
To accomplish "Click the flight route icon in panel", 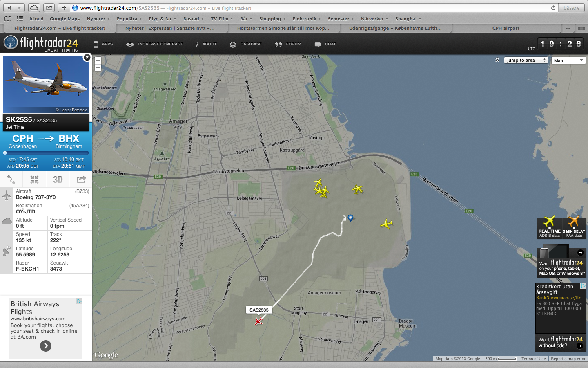I will click(x=11, y=180).
